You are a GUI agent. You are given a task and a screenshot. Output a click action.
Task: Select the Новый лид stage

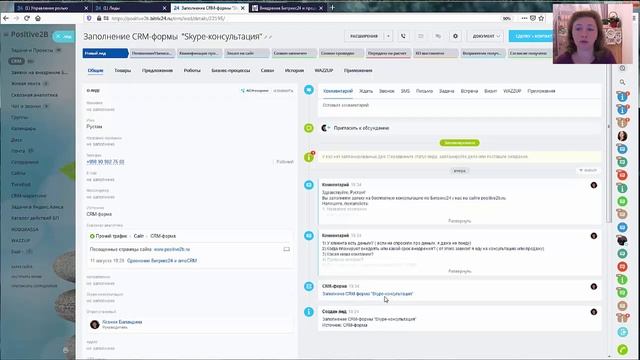[x=105, y=53]
